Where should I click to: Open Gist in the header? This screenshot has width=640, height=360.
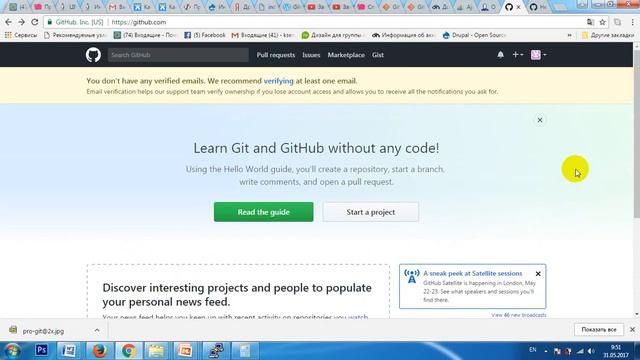pos(378,55)
